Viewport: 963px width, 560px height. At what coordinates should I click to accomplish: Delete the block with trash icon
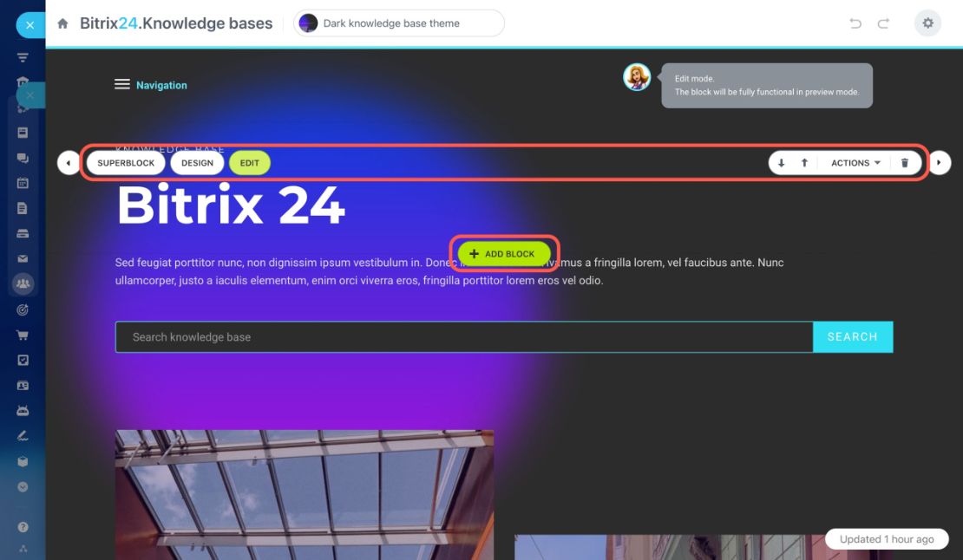point(905,163)
